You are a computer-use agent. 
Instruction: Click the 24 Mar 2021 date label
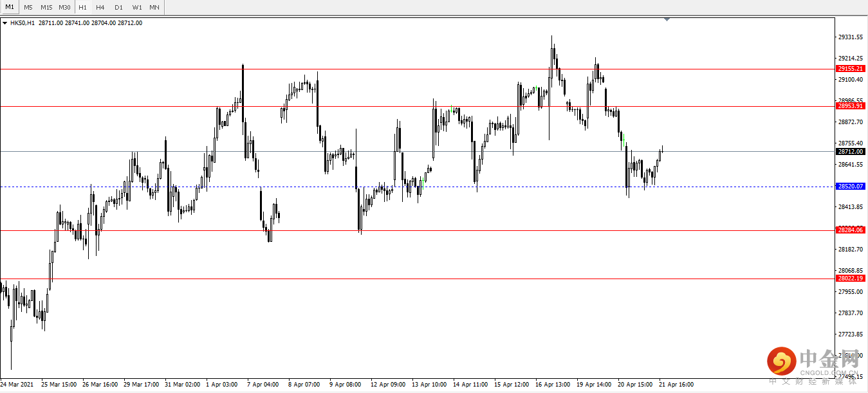click(17, 385)
